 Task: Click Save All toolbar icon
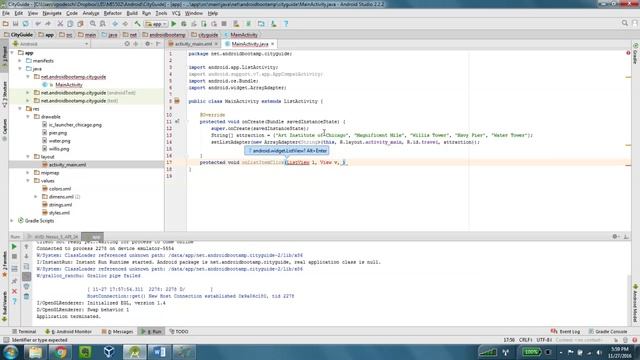(16, 24)
